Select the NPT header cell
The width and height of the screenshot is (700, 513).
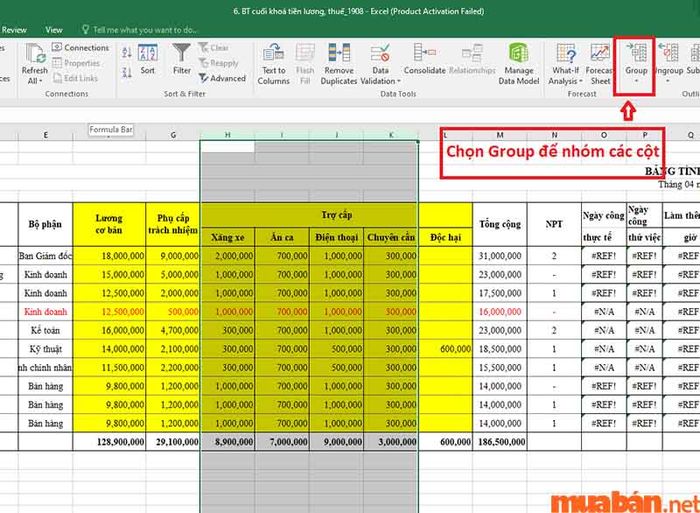pyautogui.click(x=554, y=224)
